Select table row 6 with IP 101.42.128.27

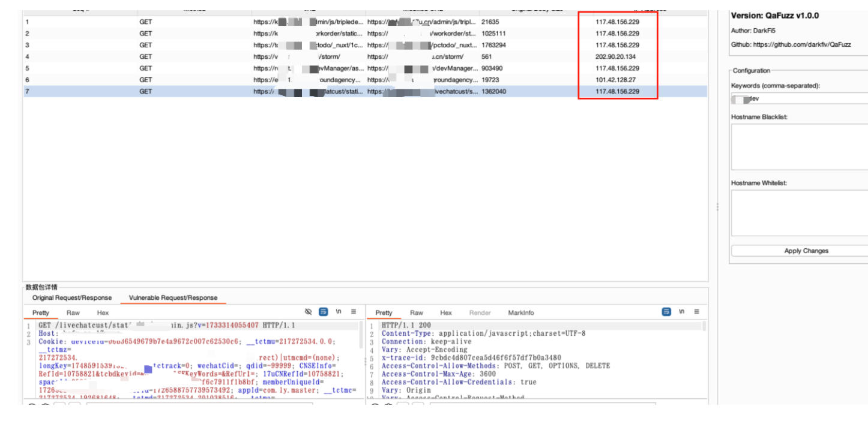300,80
